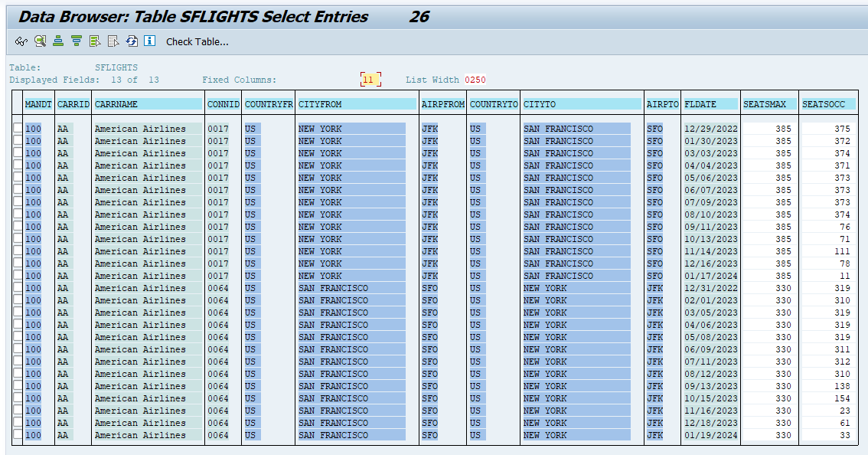The width and height of the screenshot is (868, 455).
Task: Click the COUNTRYTO column header
Action: (494, 104)
